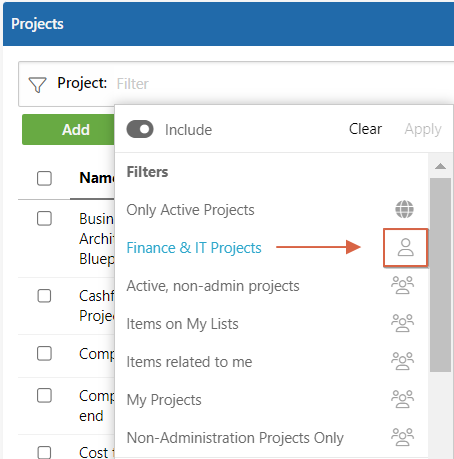Tick the checkbox for the Cashflow Project row
454x459 pixels.
(x=44, y=296)
